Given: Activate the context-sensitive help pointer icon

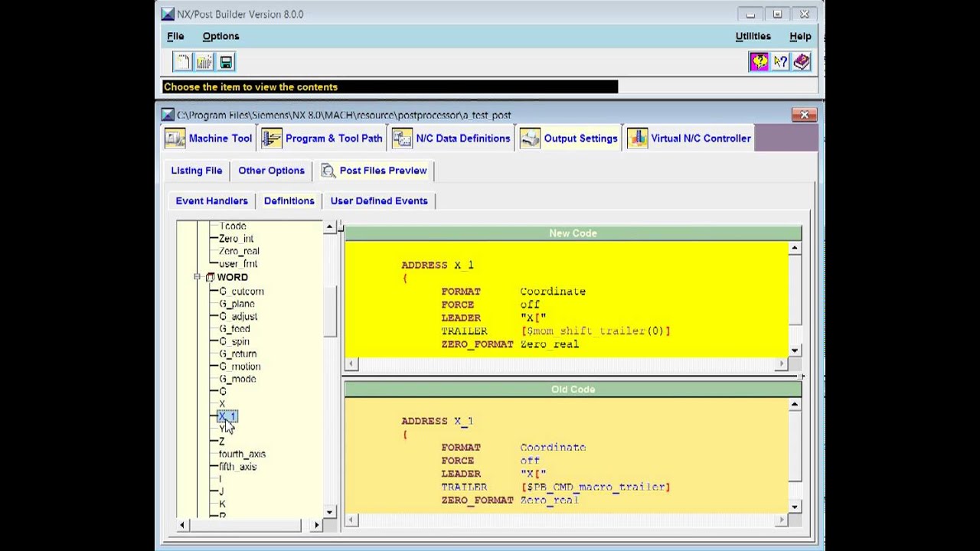Looking at the screenshot, I should (x=780, y=62).
